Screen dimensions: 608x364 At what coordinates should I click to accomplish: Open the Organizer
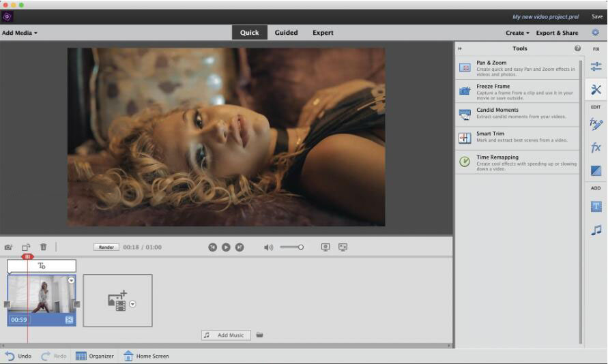[x=95, y=356]
